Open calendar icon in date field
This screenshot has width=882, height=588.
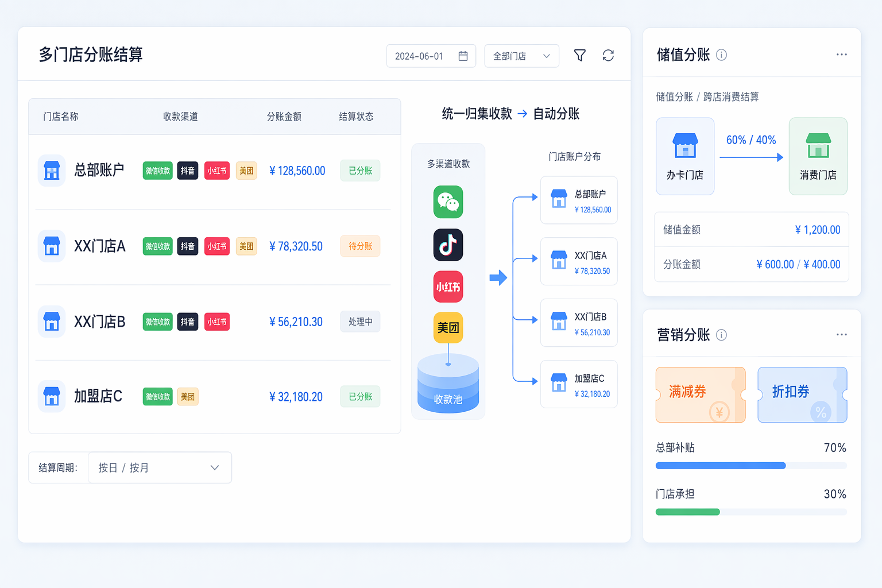pyautogui.click(x=463, y=56)
